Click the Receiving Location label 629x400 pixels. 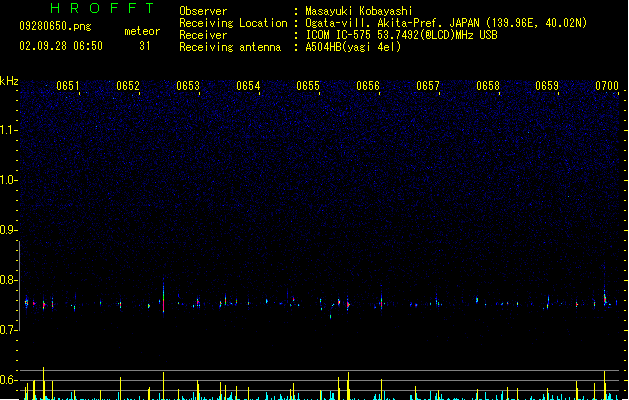click(233, 23)
